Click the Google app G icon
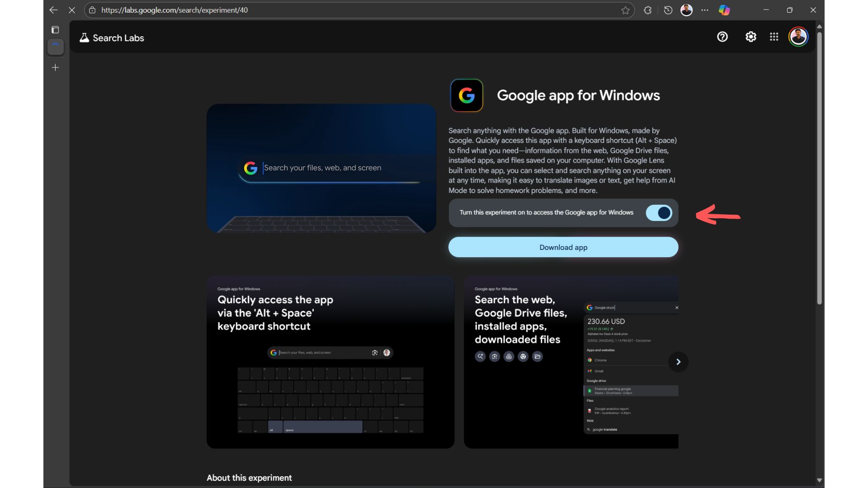Image resolution: width=868 pixels, height=488 pixels. (467, 95)
